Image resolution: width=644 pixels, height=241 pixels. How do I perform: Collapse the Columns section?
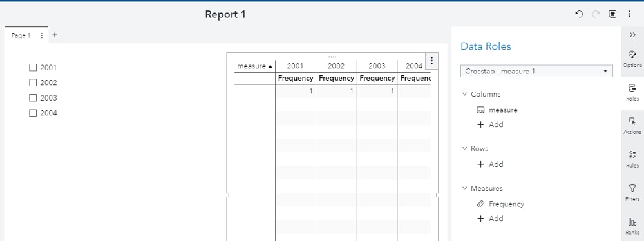pyautogui.click(x=464, y=94)
